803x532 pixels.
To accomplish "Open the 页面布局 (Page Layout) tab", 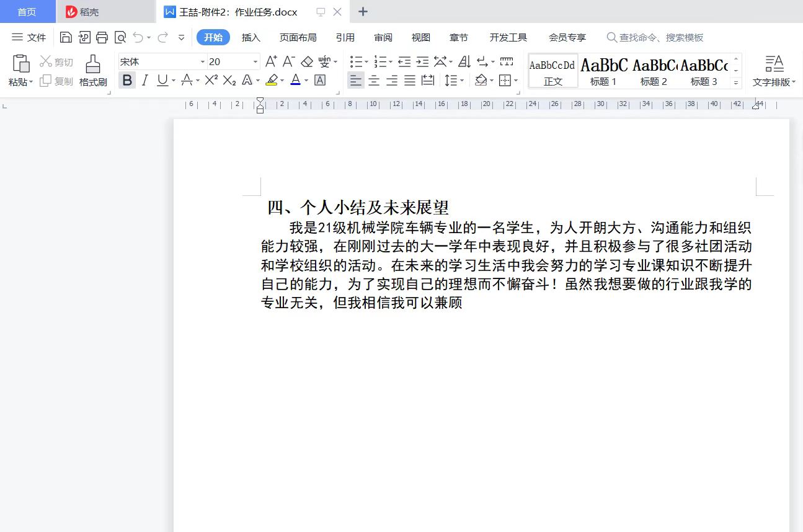I will coord(298,38).
